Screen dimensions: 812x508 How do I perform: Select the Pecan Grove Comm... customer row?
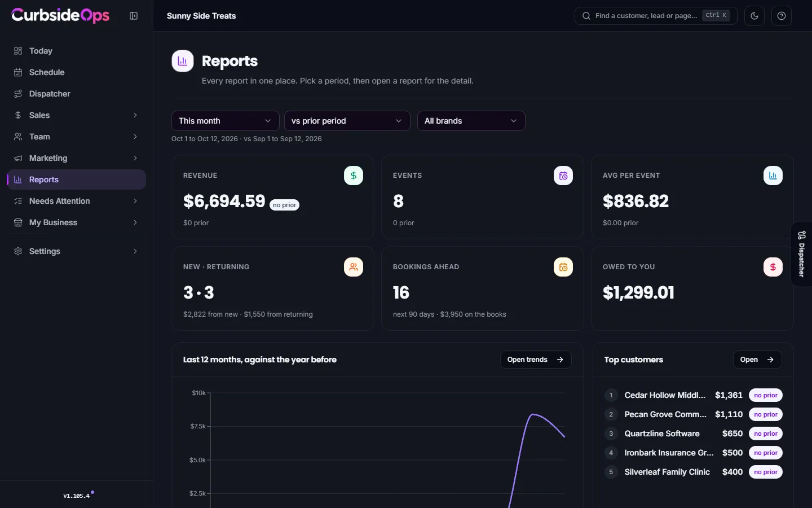(693, 414)
